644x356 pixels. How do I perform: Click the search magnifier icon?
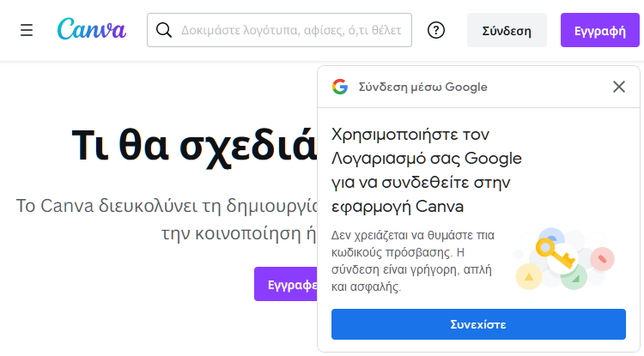[164, 30]
